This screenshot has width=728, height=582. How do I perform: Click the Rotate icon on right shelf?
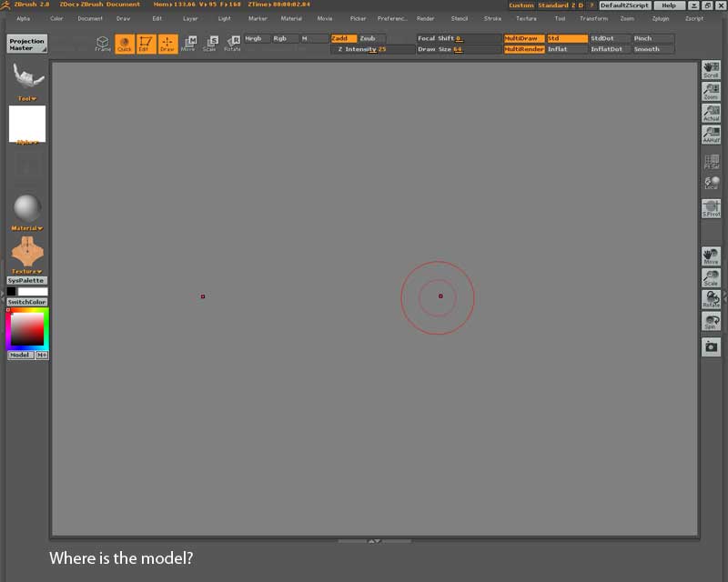click(711, 299)
